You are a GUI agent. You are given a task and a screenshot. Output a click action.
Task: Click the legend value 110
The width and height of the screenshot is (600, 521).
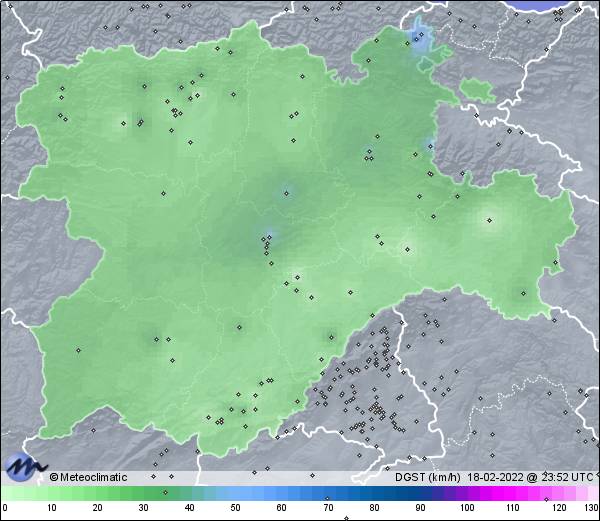[513, 508]
